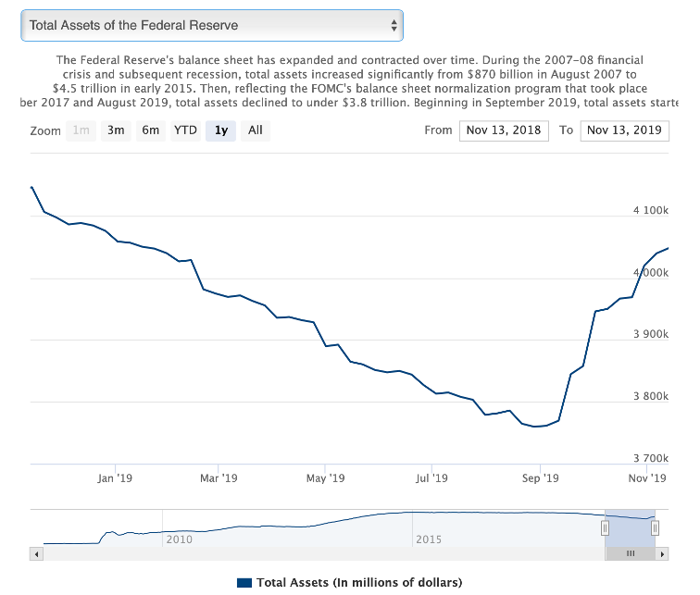Switch zoom to YTD
The width and height of the screenshot is (700, 595).
[185, 130]
